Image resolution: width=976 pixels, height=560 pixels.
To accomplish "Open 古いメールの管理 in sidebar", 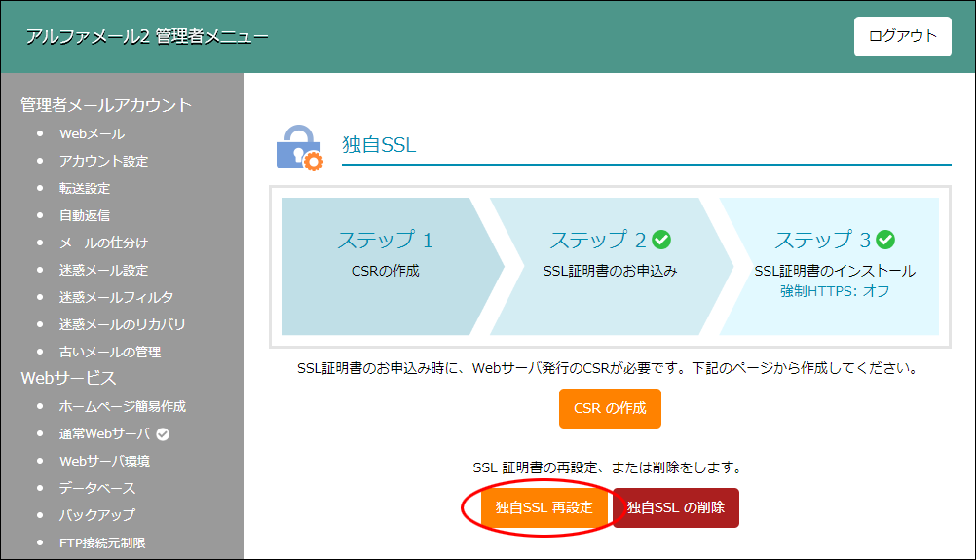I will 110,353.
